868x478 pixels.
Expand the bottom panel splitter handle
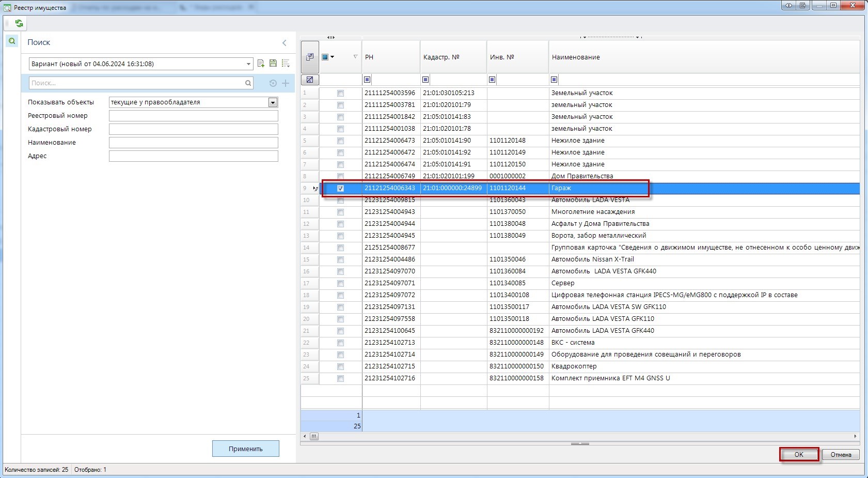[580, 443]
